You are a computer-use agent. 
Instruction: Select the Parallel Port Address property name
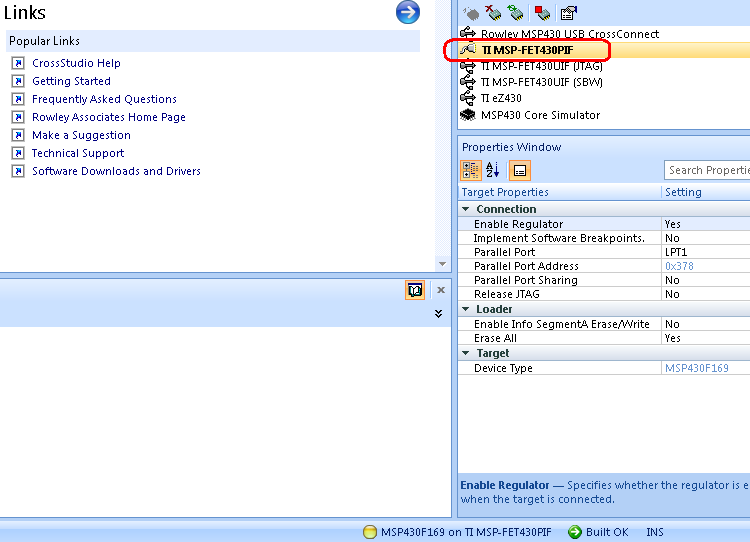click(x=526, y=266)
